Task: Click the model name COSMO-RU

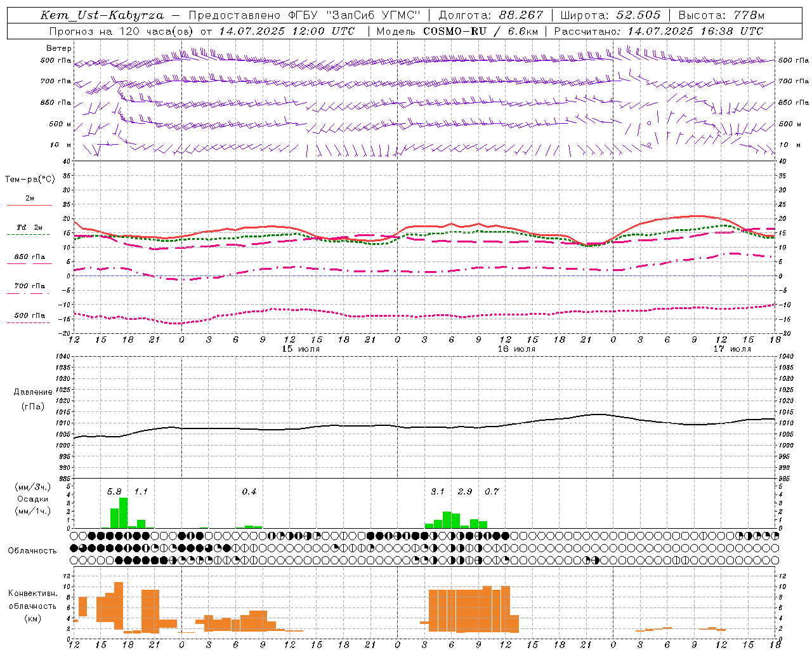Action: [454, 31]
